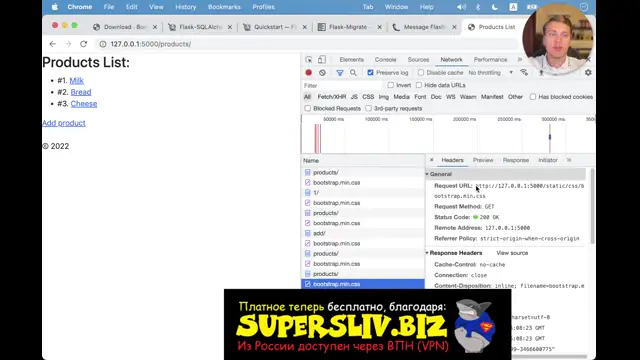Open the Profiles menu
The image size is (640, 360).
point(263,7)
